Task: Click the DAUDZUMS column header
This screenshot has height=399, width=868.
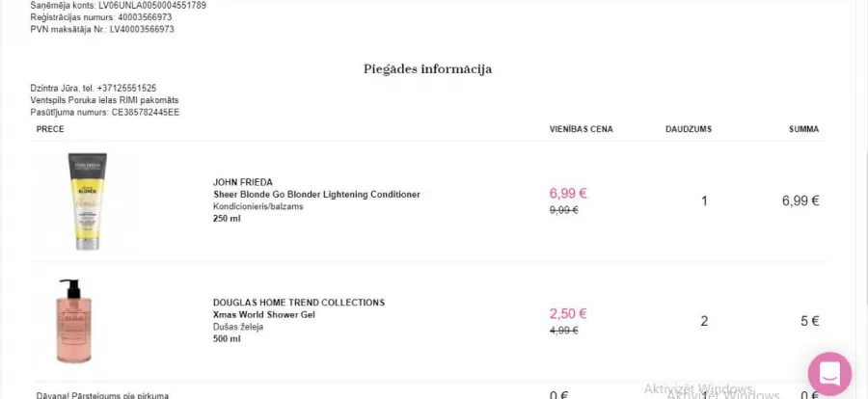Action: click(x=689, y=129)
